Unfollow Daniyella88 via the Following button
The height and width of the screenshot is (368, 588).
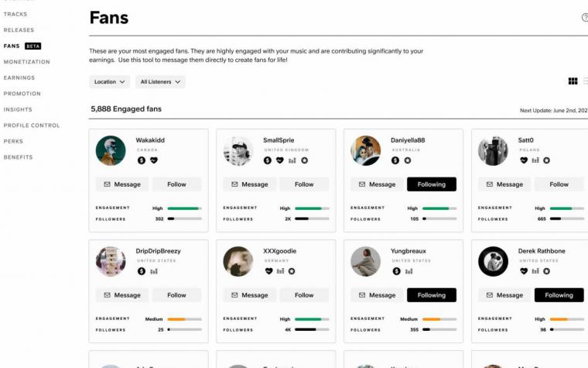pyautogui.click(x=432, y=184)
